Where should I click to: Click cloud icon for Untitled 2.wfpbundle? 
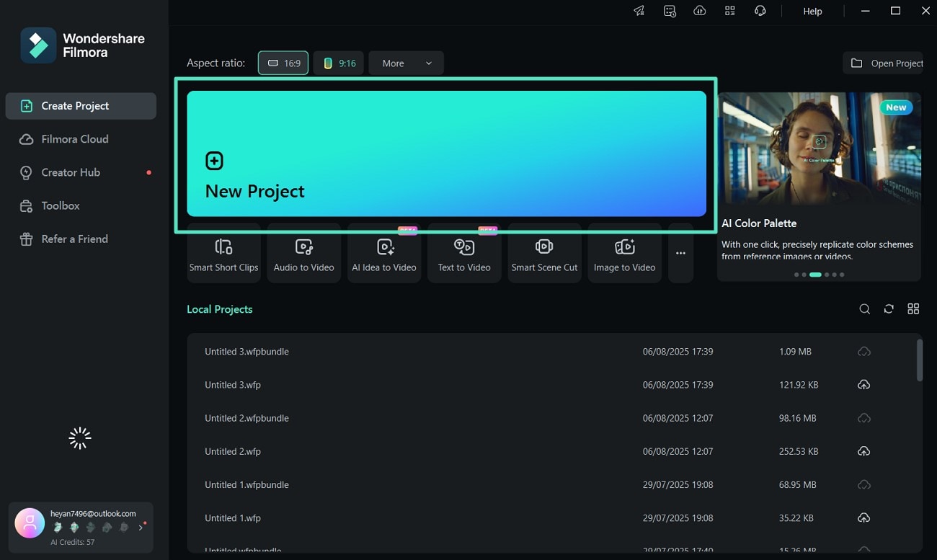pos(863,418)
